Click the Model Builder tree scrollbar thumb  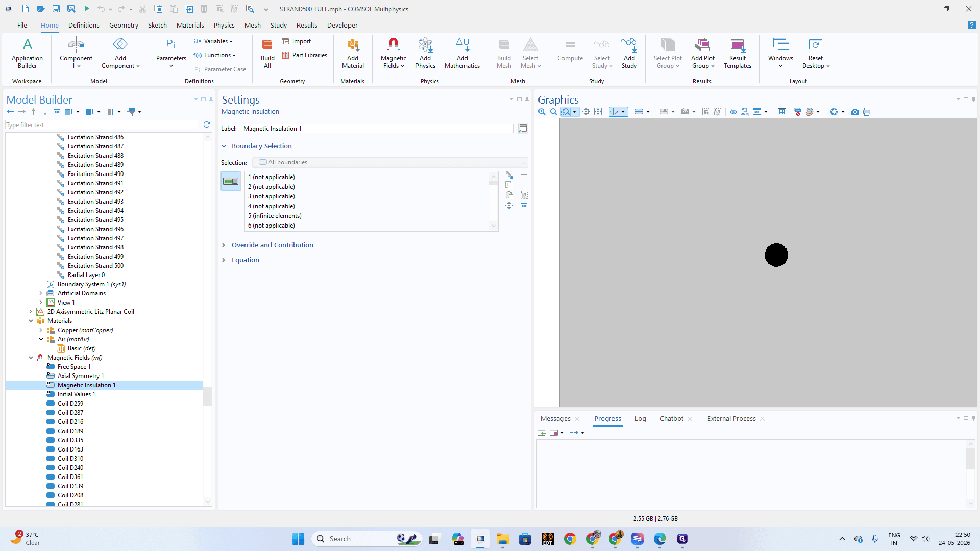click(x=207, y=396)
